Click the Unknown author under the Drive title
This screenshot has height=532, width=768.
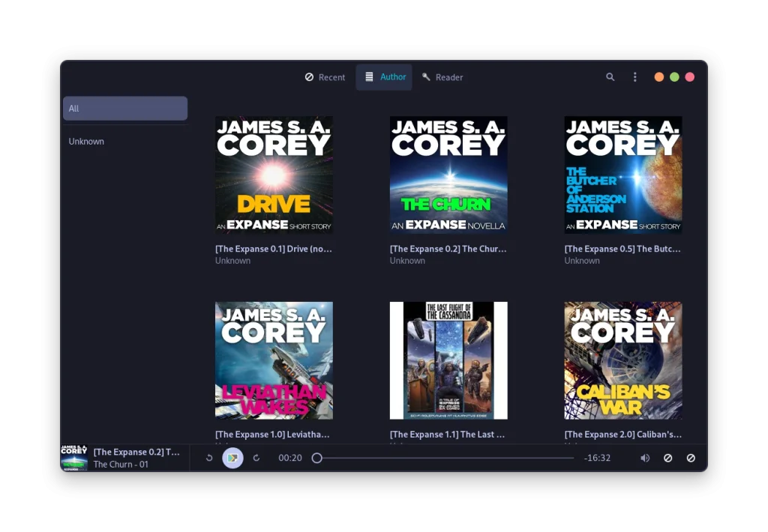pyautogui.click(x=232, y=261)
